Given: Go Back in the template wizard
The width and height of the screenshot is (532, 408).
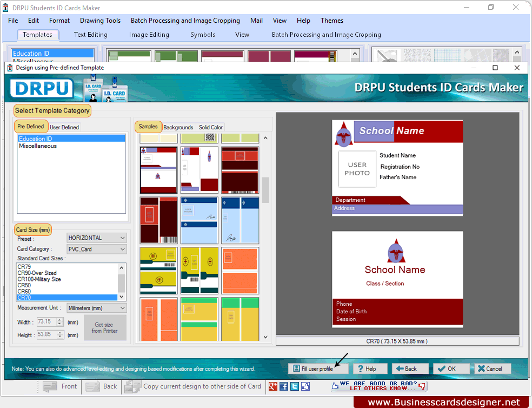Looking at the screenshot, I should pos(410,368).
